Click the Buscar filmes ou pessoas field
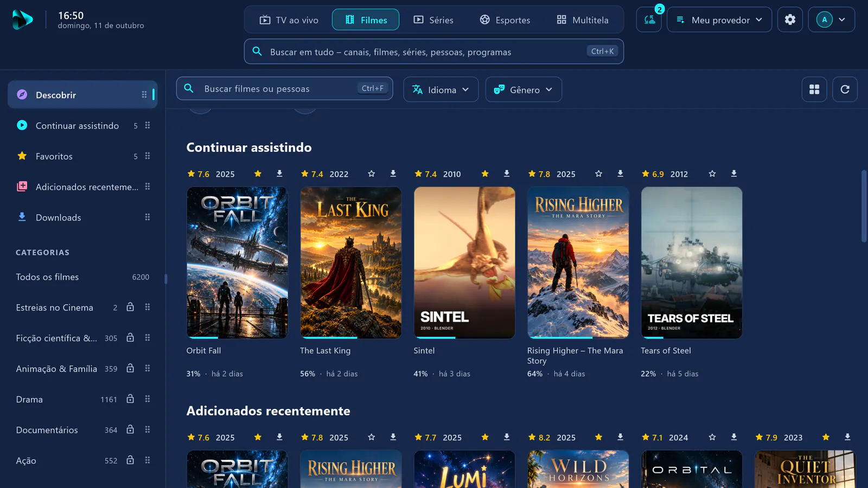This screenshot has height=488, width=868. click(x=284, y=88)
